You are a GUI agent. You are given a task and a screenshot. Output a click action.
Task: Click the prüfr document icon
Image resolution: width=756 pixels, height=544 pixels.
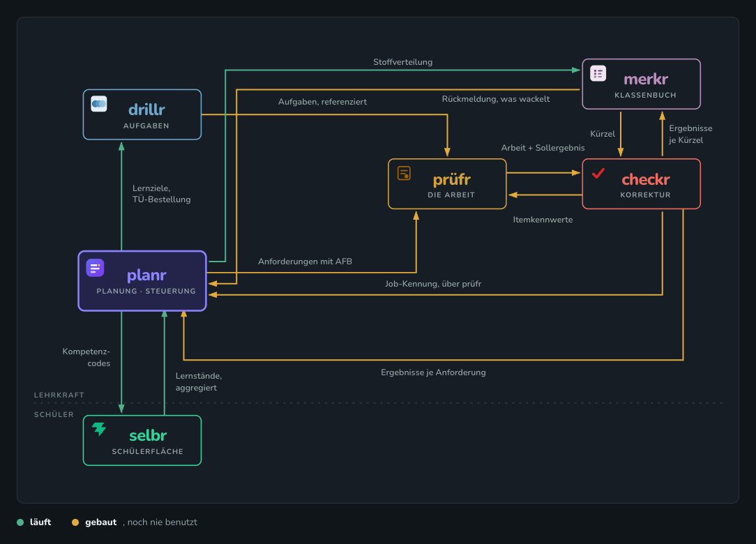[404, 173]
